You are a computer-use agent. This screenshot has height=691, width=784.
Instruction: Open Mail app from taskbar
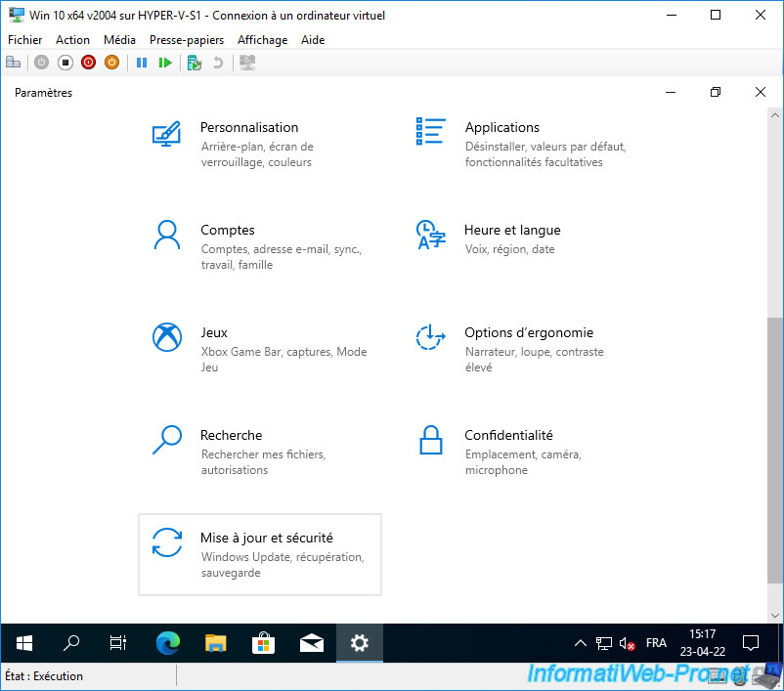click(x=312, y=643)
